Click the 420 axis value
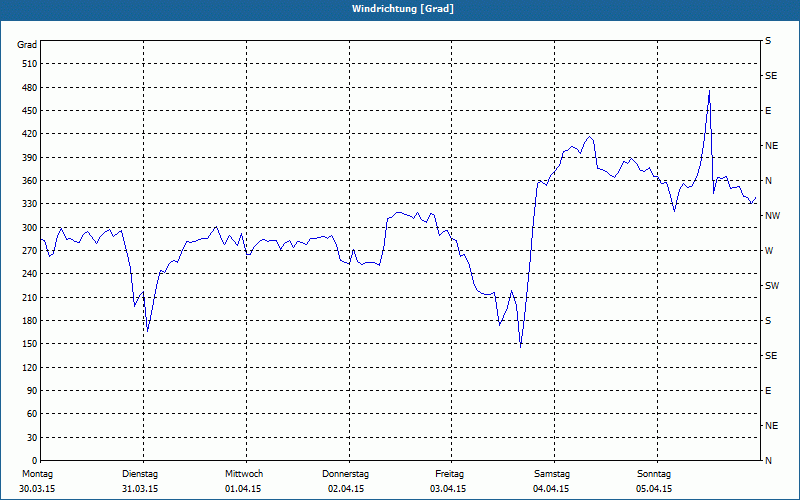The width and height of the screenshot is (800, 500). click(30, 134)
